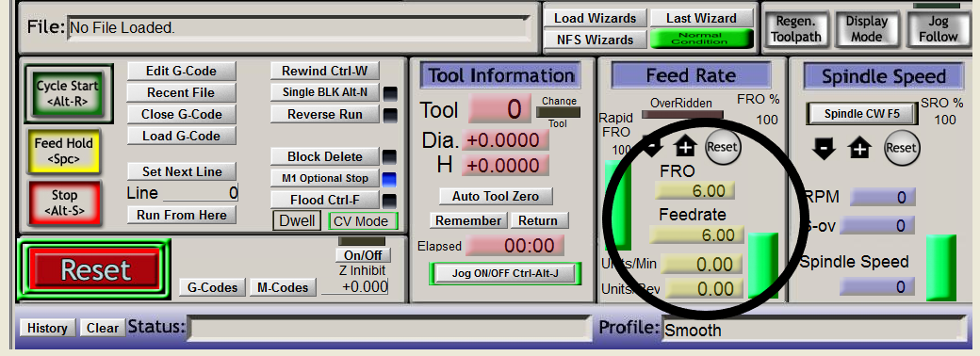
Task: Toggle Single BLK Alt-N mode
Action: [325, 92]
